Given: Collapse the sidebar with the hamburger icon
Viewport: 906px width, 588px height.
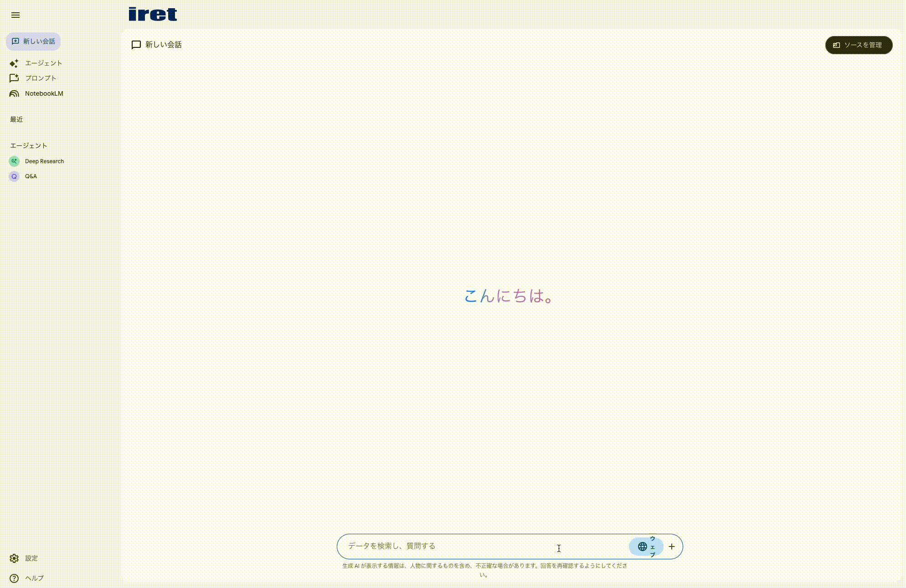Looking at the screenshot, I should click(x=15, y=15).
